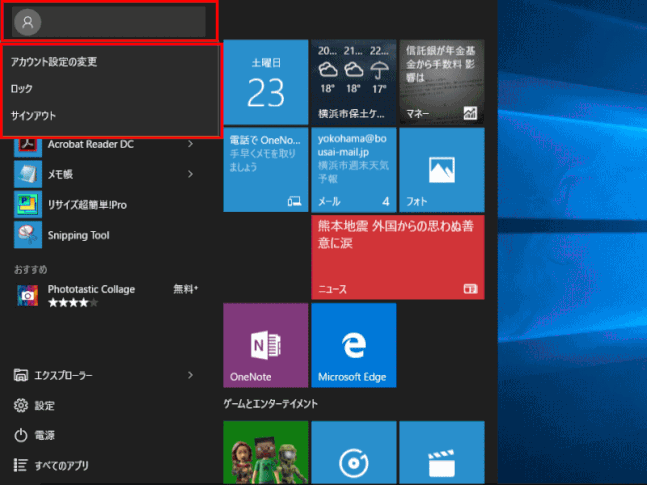The image size is (647, 485).
Task: Open the メモ帳 notepad icon
Action: tap(28, 174)
